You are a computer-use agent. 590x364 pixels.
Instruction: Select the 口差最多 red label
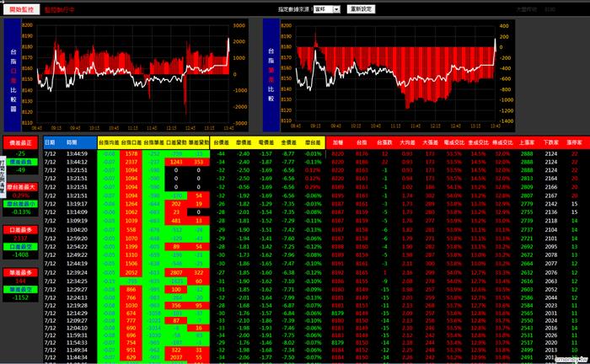click(21, 230)
